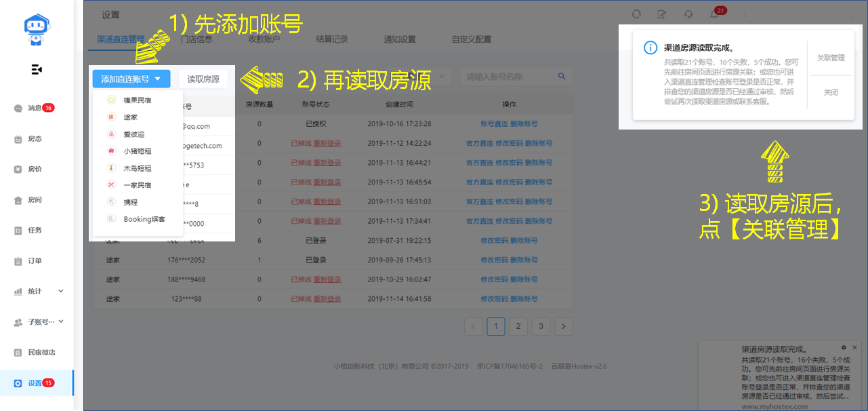Click 删除账号 in the 176****2052 row
This screenshot has height=411, width=868.
[x=524, y=260]
